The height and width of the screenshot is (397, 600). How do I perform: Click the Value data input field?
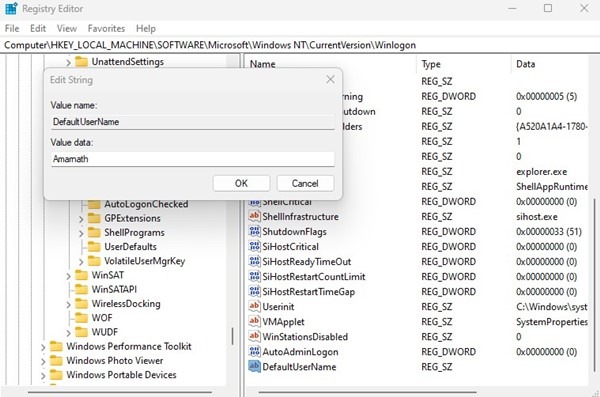coord(192,159)
